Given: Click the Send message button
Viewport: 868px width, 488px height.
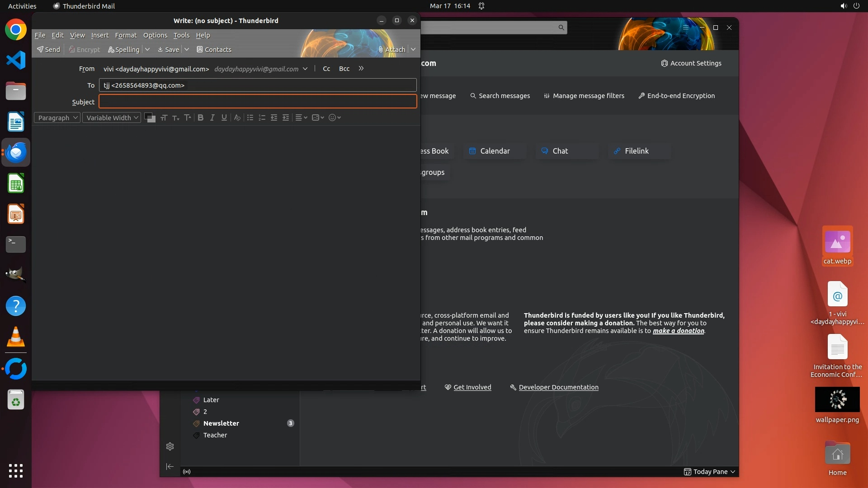Looking at the screenshot, I should [48, 49].
